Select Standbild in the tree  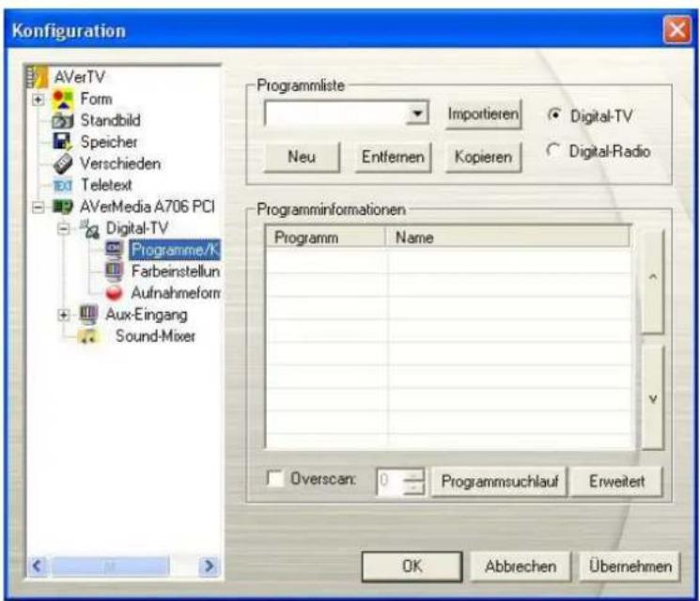point(110,120)
